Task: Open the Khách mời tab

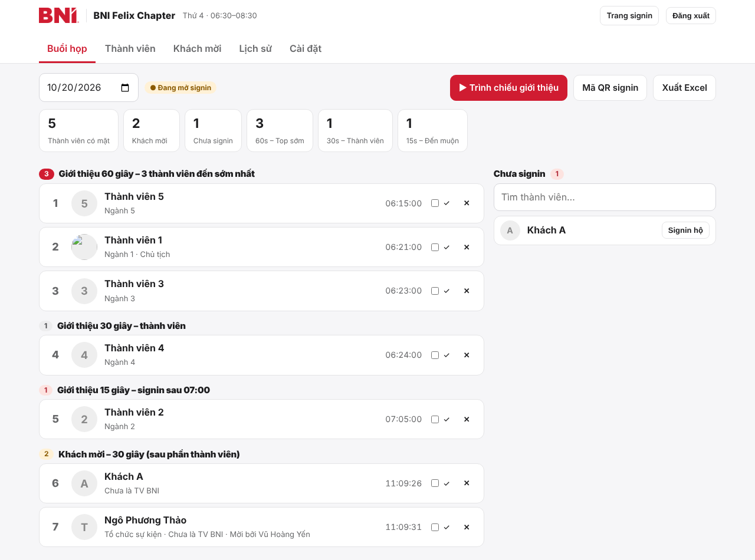Action: [198, 48]
